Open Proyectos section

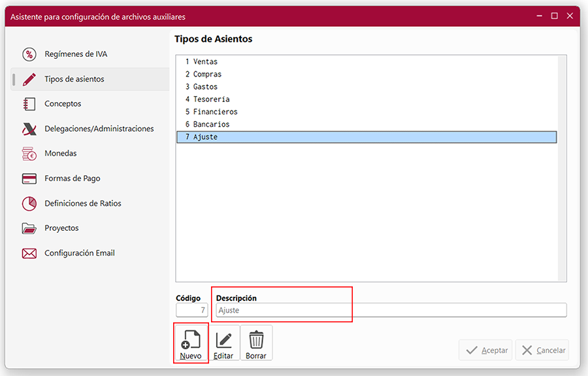pos(90,228)
